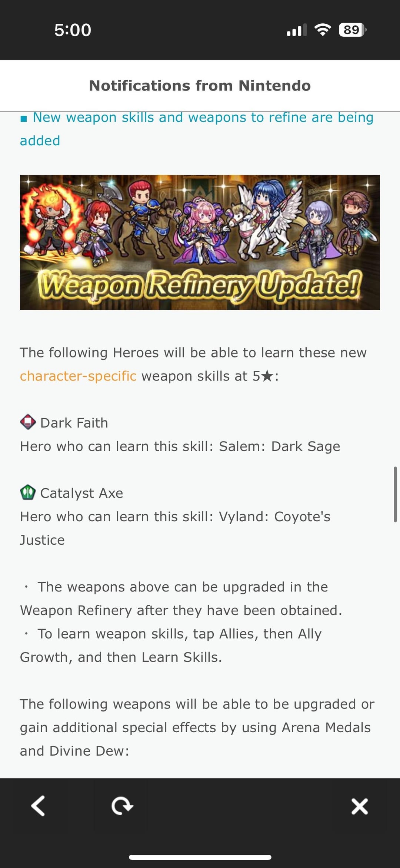Close the notifications browser with X
The image size is (400, 868).
360,806
